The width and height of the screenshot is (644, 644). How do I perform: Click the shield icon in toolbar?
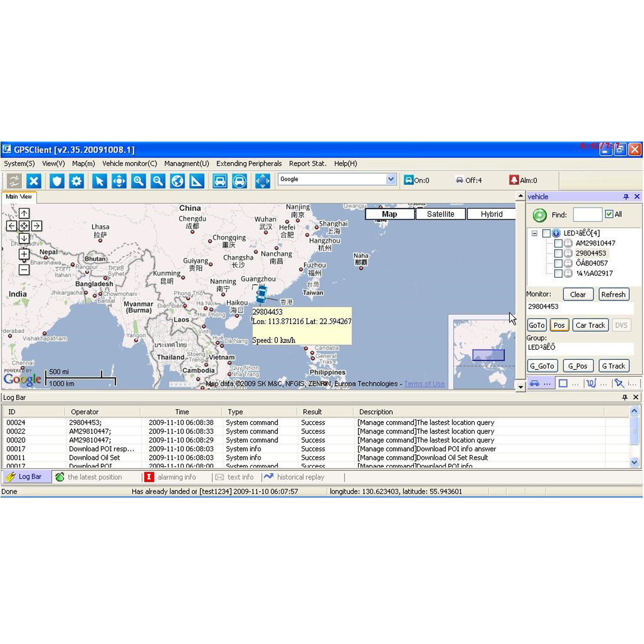point(57,181)
